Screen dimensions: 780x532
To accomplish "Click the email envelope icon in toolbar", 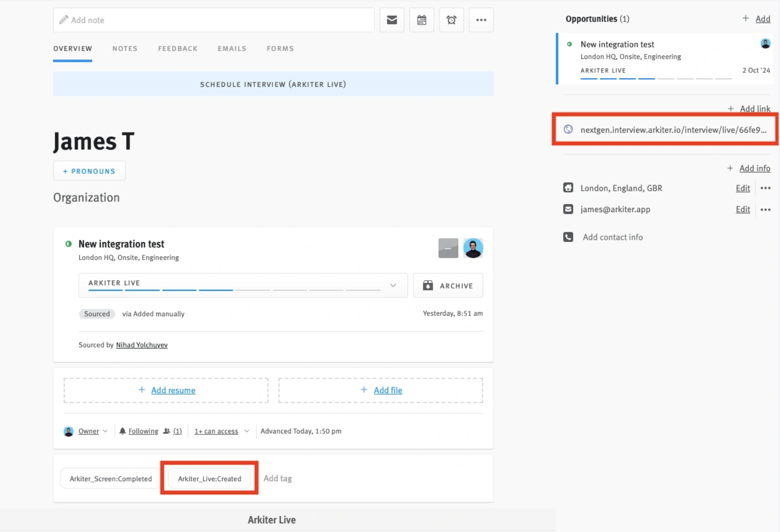I will coord(391,20).
